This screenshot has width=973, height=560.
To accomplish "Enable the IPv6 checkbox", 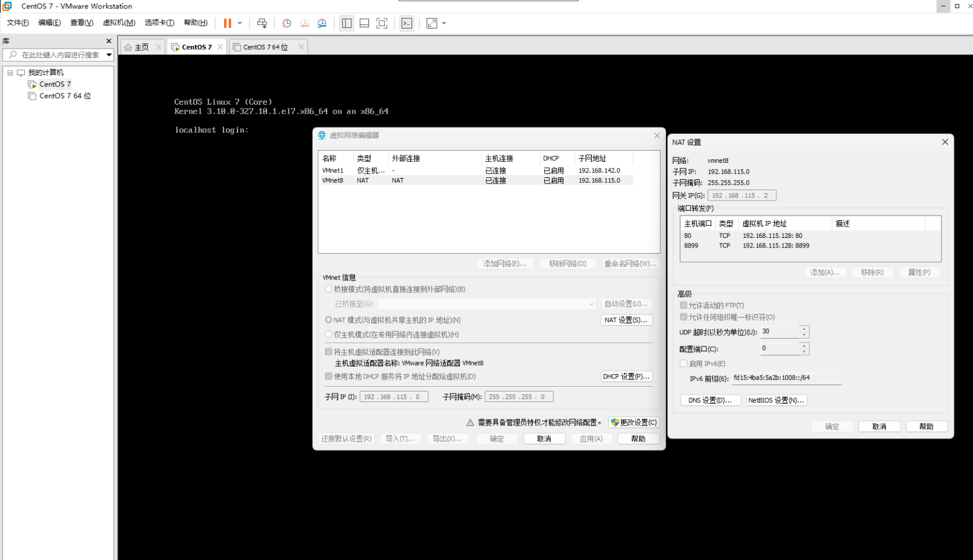I will pyautogui.click(x=683, y=363).
